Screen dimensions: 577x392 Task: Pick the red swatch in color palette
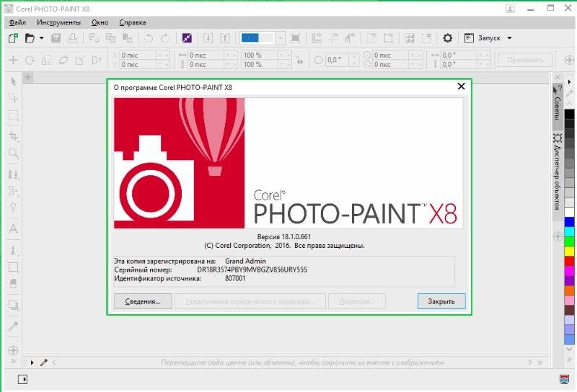[569, 261]
